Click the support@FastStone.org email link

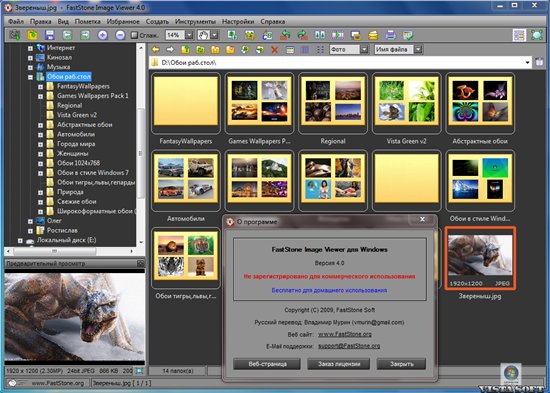349,346
